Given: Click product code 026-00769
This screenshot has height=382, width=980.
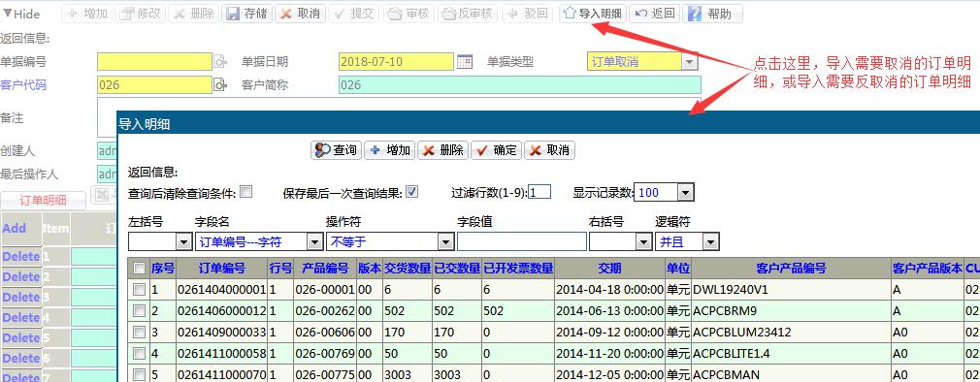Looking at the screenshot, I should pyautogui.click(x=324, y=354).
